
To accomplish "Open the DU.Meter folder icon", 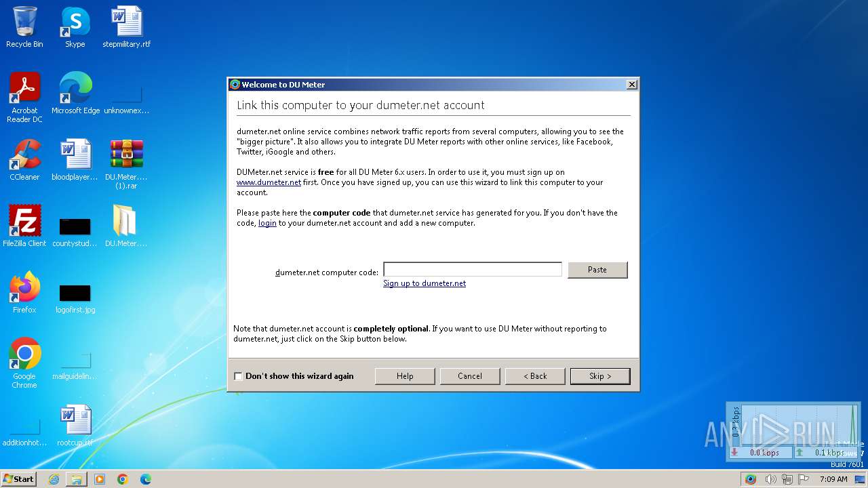I will [126, 226].
